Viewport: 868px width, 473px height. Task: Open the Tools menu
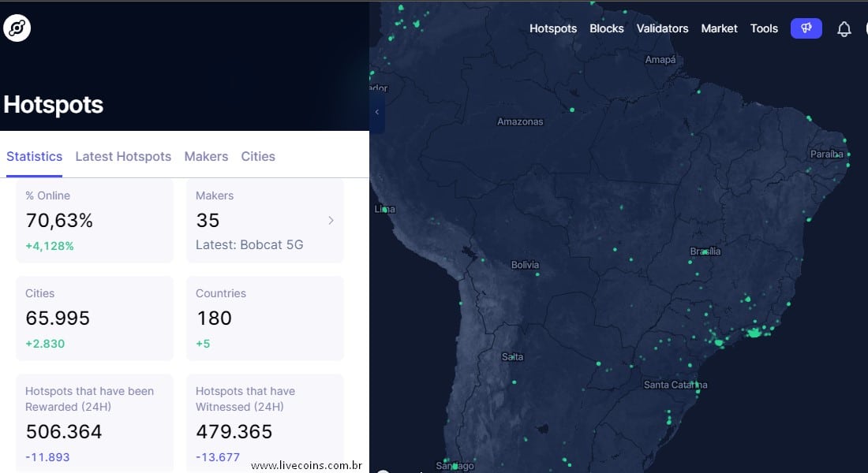[x=764, y=28]
